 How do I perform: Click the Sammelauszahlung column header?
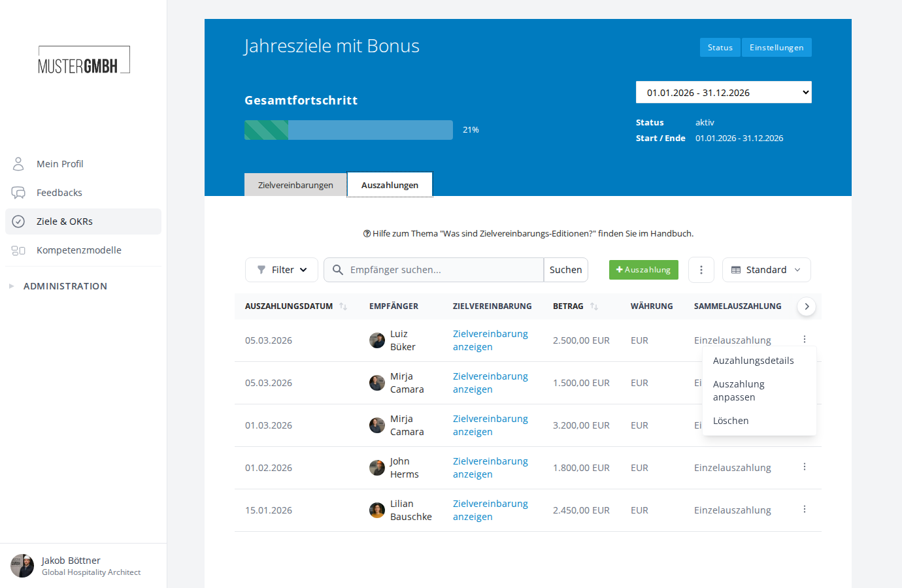point(737,306)
